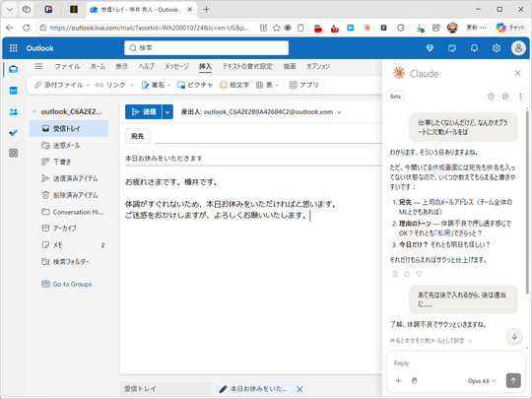Open Opus 4.6 model selector
This screenshot has height=399, width=532.
coord(482,381)
